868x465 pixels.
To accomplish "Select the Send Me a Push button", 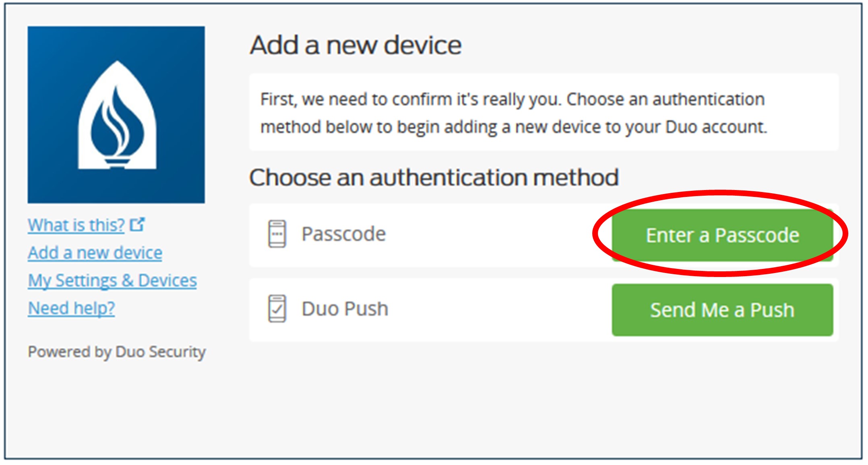I will tap(722, 310).
